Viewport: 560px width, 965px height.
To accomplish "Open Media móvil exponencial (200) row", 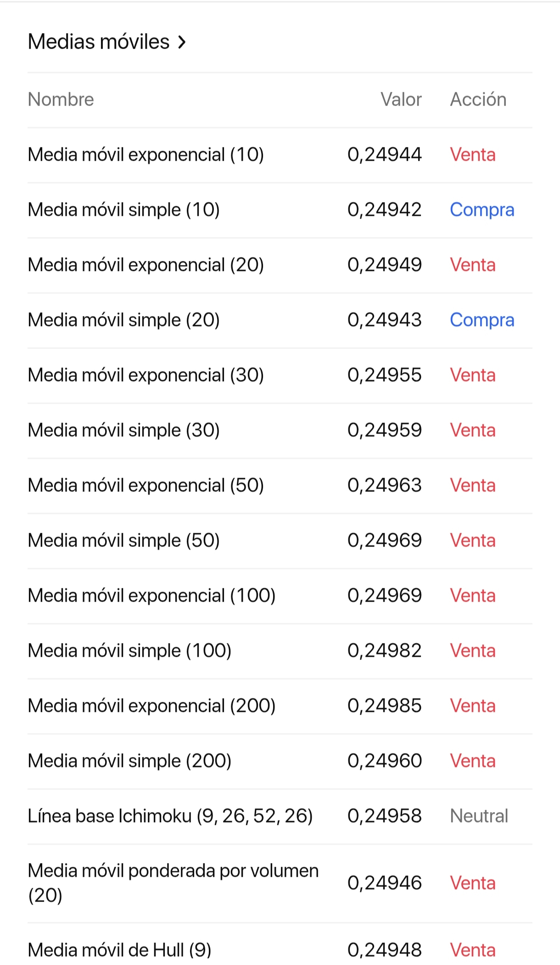I will click(280, 706).
